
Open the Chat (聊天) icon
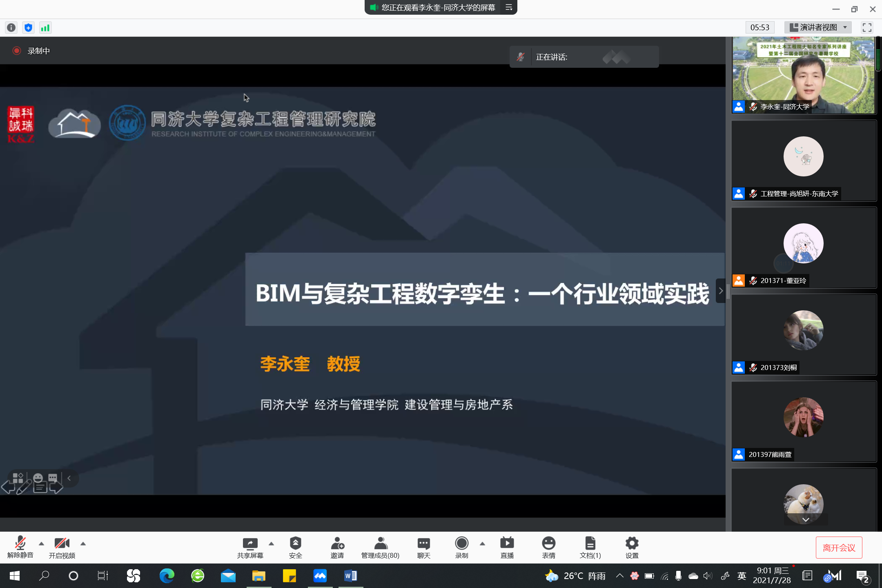[423, 543]
